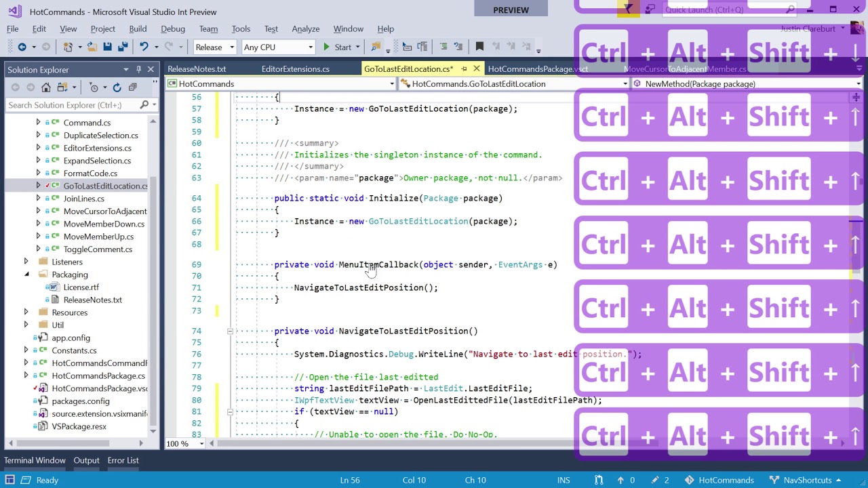Screen dimensions: 868x488
Task: Undo the last action using toolbar icon
Action: tap(143, 47)
